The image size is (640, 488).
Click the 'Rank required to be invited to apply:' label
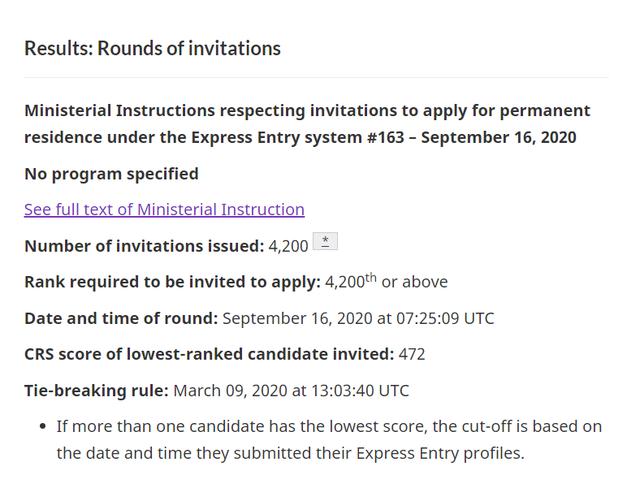[x=173, y=282]
